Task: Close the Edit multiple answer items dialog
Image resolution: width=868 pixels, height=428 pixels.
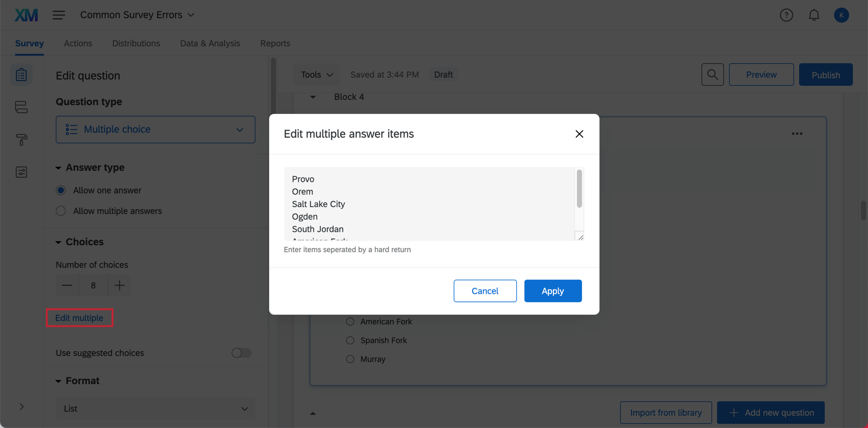Action: 579,134
